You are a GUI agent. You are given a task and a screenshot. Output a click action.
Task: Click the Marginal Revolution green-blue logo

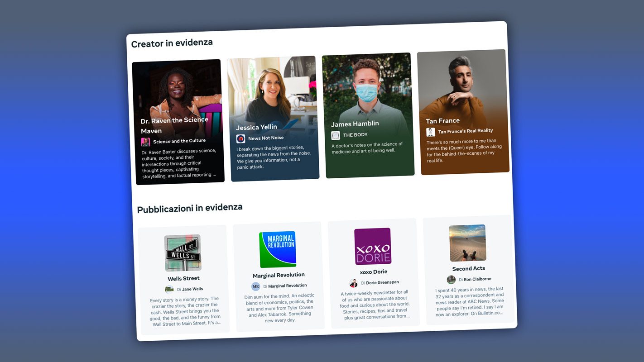coord(278,249)
